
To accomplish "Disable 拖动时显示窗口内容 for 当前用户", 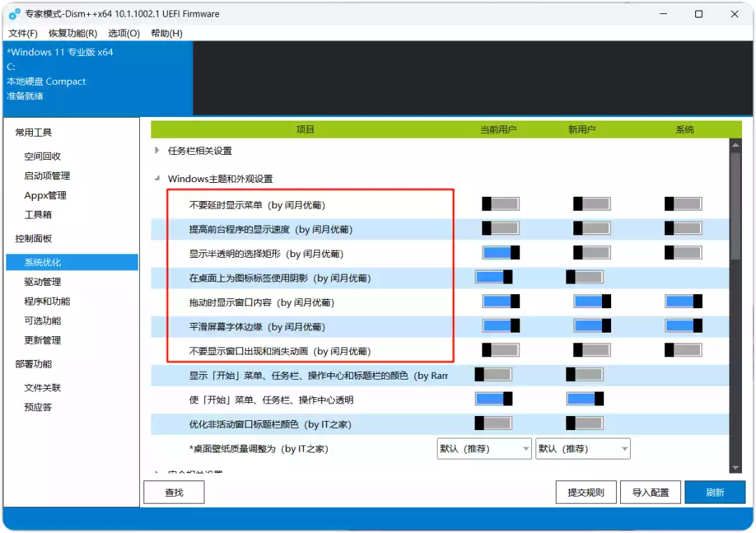I will (500, 301).
